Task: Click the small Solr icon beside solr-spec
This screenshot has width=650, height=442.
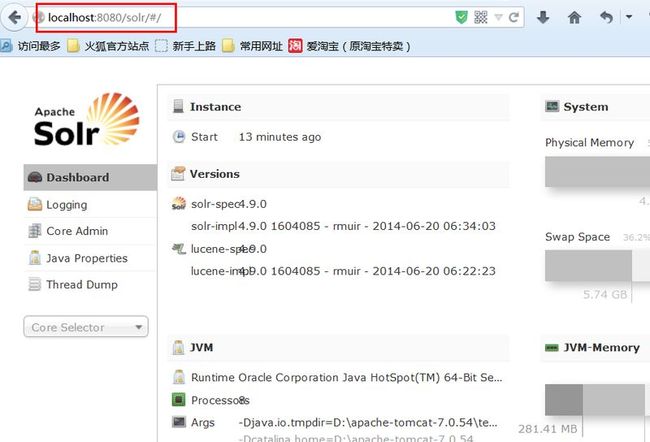Action: (179, 203)
